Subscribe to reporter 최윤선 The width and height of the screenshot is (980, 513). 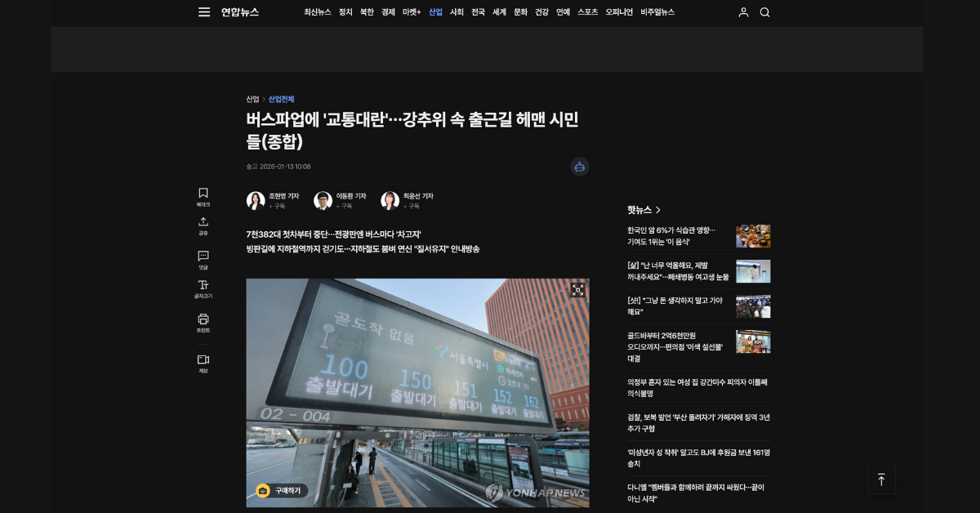[412, 207]
